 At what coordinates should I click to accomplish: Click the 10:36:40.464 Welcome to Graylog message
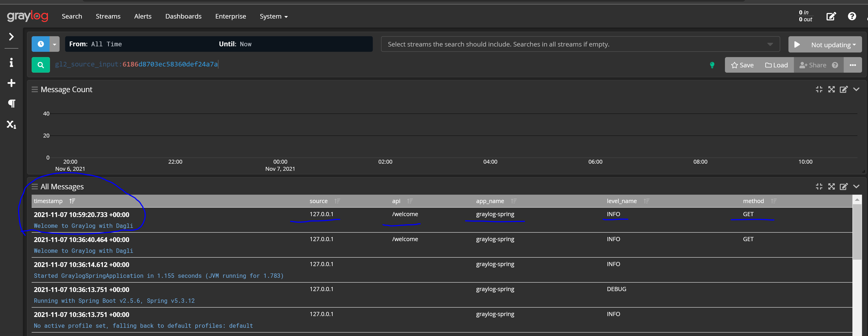(83, 251)
